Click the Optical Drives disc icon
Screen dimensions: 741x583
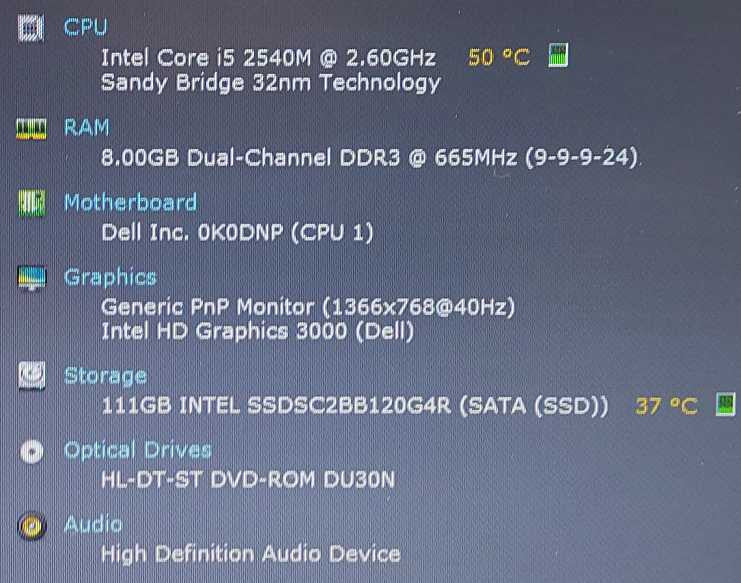coord(32,451)
